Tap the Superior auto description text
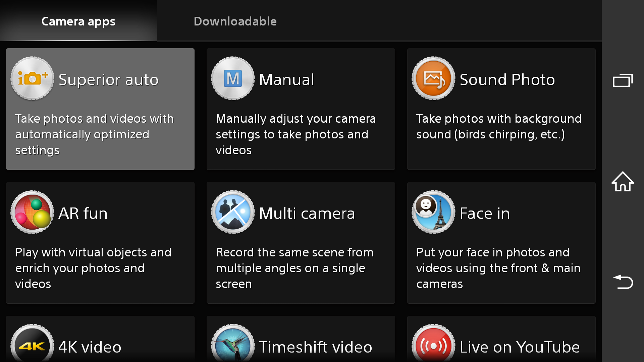 [x=94, y=134]
